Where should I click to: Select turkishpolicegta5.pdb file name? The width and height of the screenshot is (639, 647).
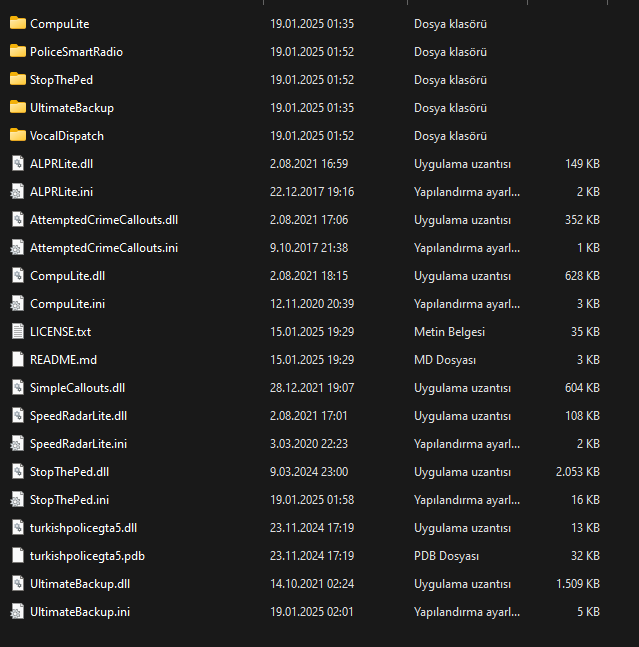pyautogui.click(x=87, y=557)
